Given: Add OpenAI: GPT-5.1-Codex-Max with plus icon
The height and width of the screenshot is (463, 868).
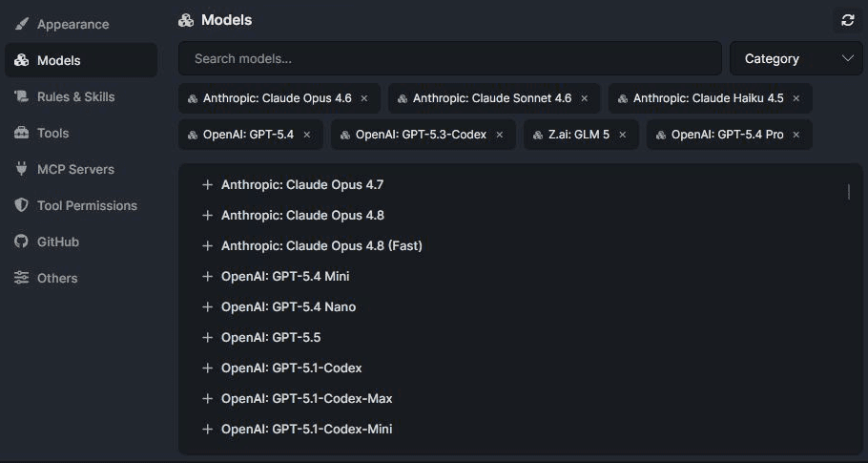Looking at the screenshot, I should pyautogui.click(x=208, y=398).
